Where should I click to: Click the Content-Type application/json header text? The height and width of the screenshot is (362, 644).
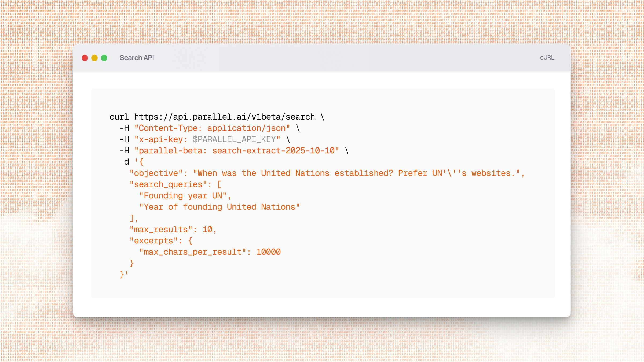point(212,128)
